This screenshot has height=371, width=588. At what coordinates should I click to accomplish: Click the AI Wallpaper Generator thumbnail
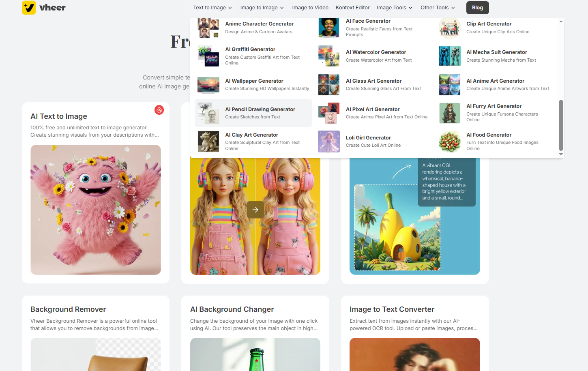[x=208, y=85]
